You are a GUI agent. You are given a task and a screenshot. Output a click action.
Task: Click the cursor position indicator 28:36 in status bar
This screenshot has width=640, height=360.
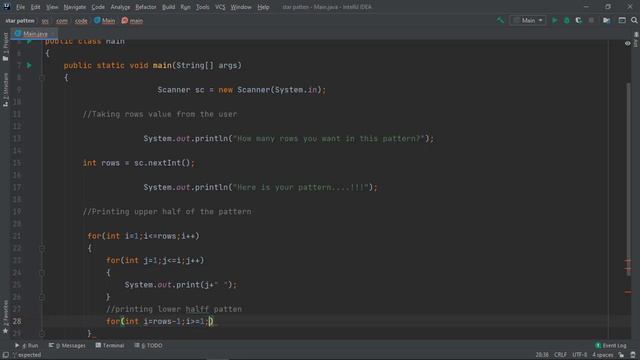542,355
